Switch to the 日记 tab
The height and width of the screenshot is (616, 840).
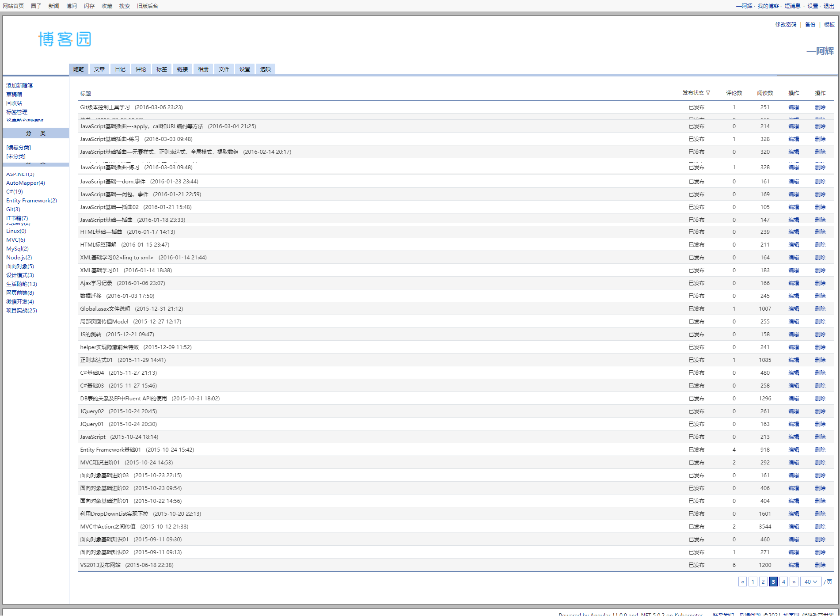pos(120,69)
